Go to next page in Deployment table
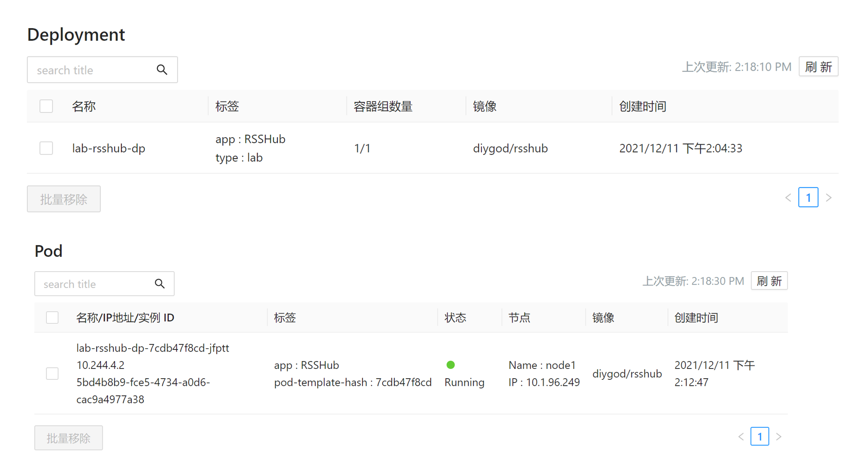868x475 pixels. 828,197
